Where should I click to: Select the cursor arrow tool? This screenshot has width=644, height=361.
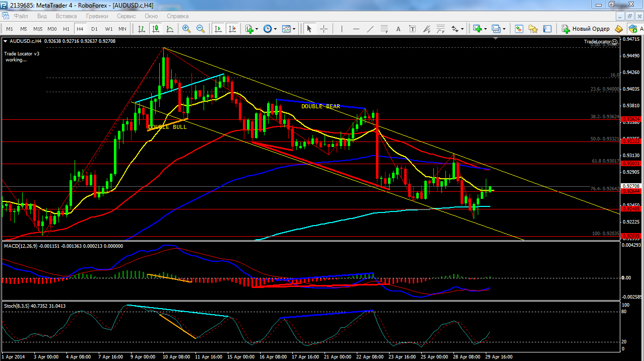[310, 29]
